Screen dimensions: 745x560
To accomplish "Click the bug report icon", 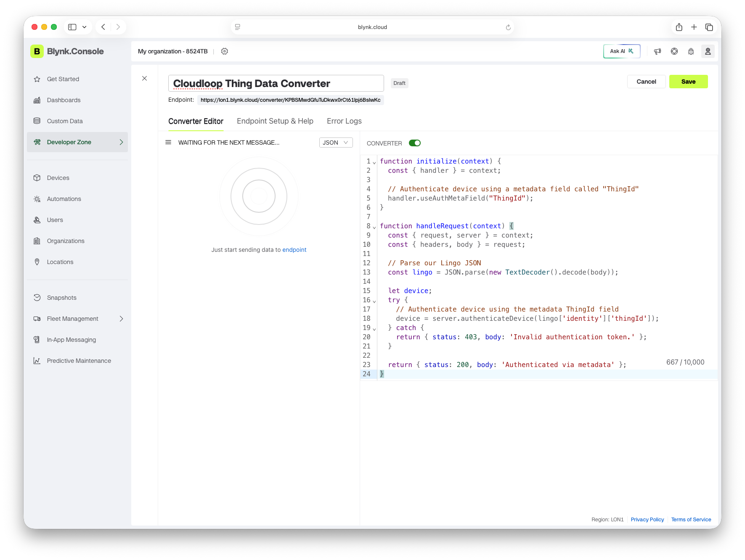I will (691, 51).
